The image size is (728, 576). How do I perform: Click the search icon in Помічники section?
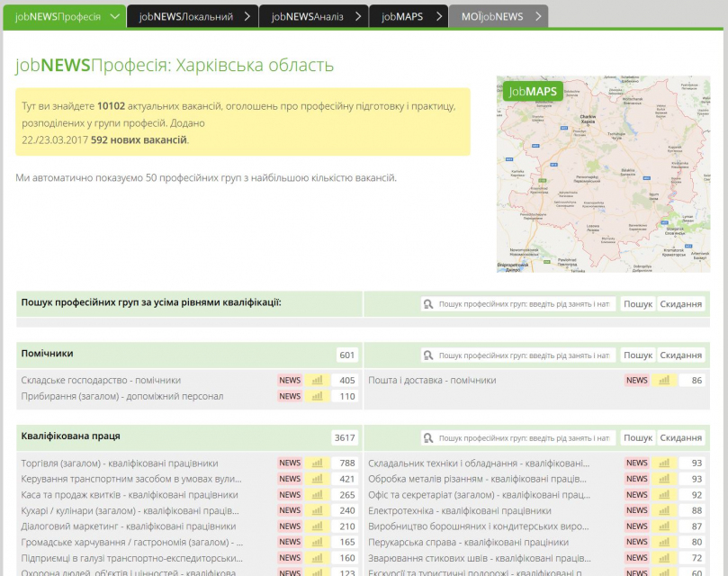tap(428, 355)
